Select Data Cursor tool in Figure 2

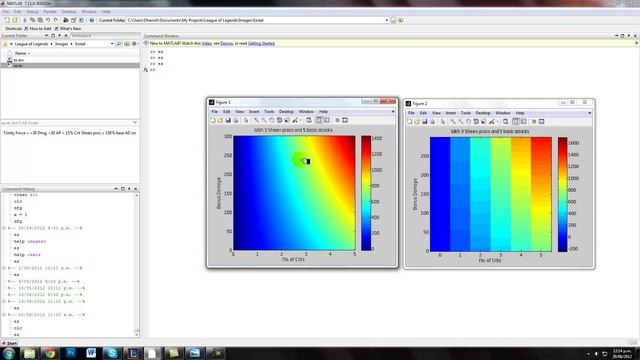point(484,122)
